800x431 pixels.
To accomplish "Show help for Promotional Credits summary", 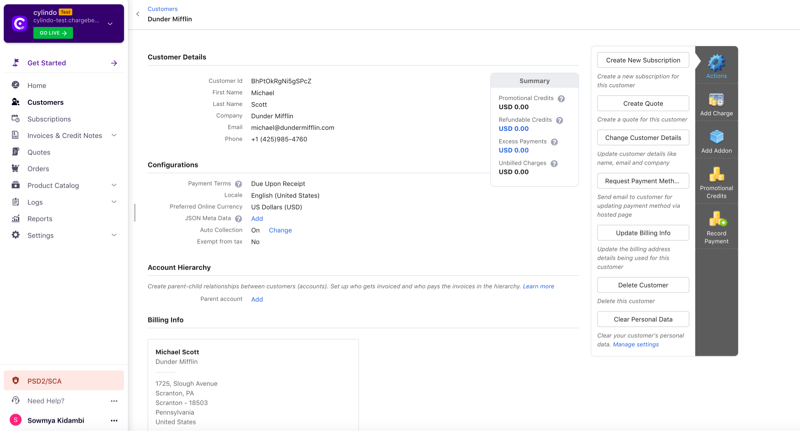I will pos(561,98).
